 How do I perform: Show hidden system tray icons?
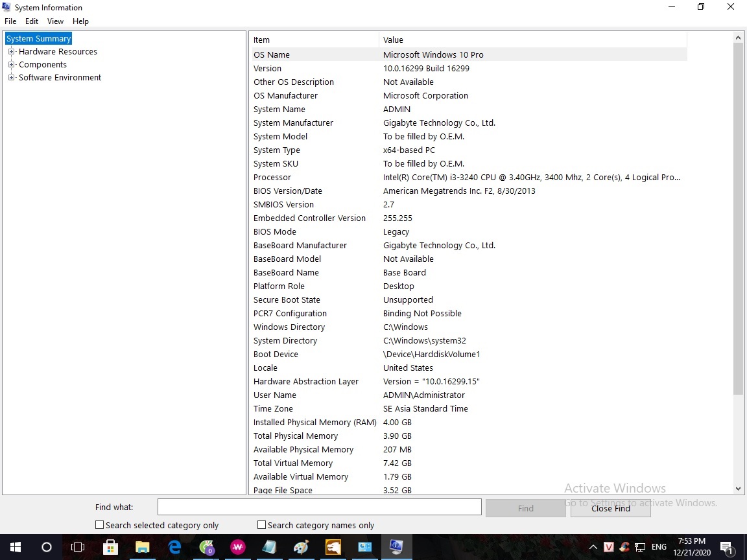592,547
